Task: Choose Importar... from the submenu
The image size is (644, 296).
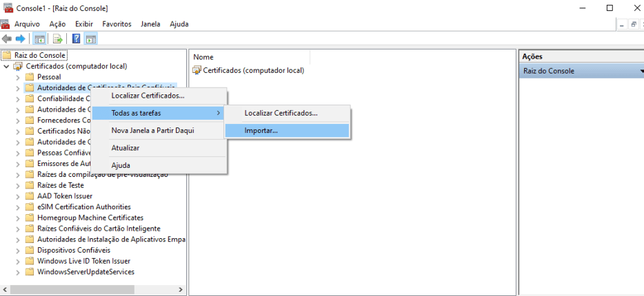Action: [x=261, y=130]
